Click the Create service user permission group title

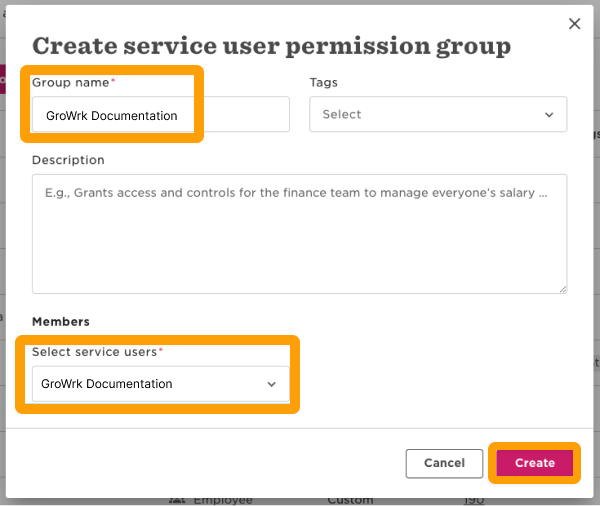pos(271,46)
